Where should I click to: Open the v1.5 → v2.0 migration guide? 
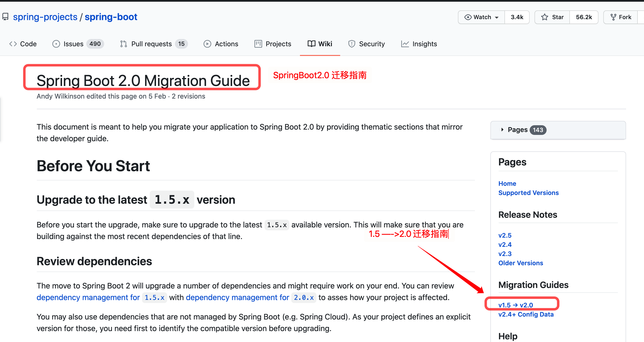point(516,305)
